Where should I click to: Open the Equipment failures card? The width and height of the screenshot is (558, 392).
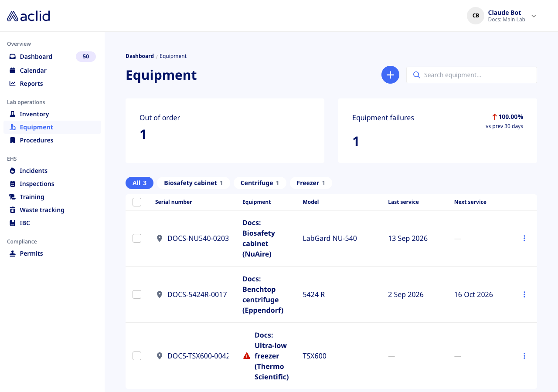click(438, 131)
